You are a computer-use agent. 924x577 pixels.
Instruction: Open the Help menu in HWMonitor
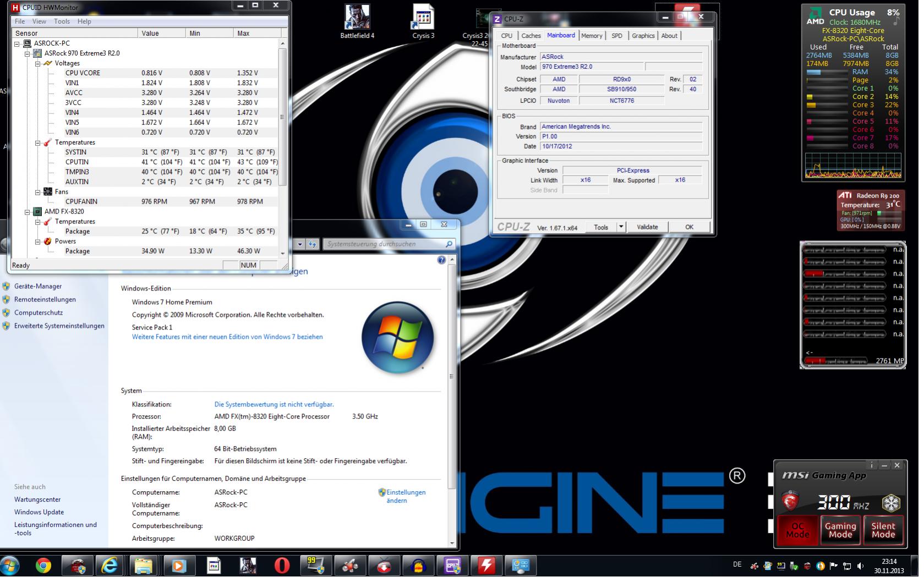pos(84,21)
